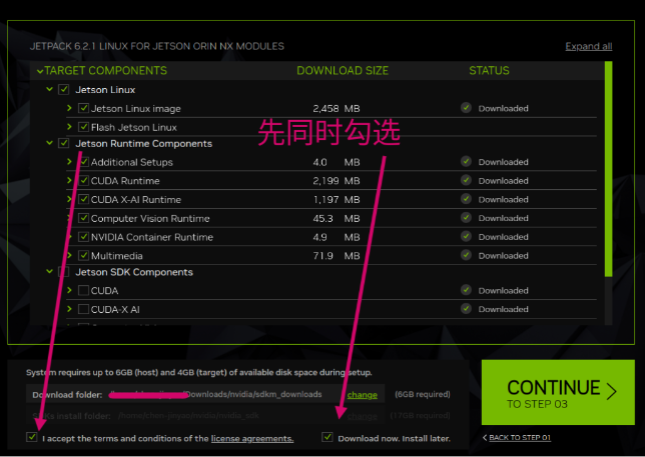Toggle Download now, Install later checkbox

(327, 437)
